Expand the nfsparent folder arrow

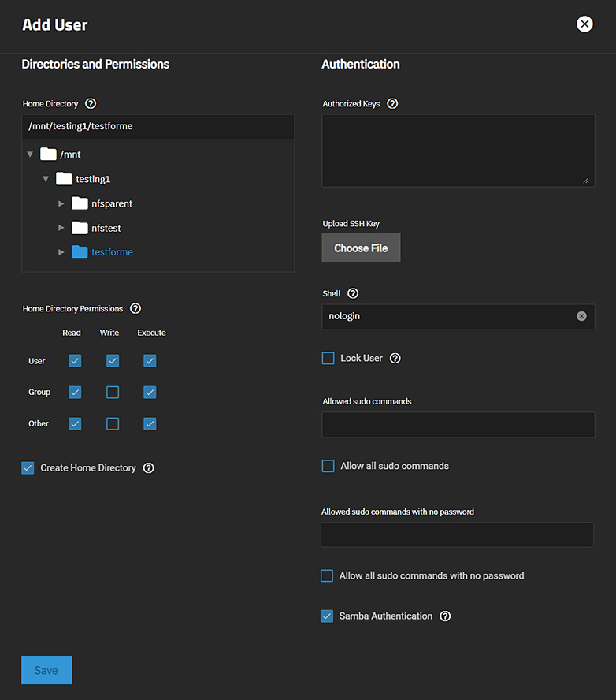coord(61,203)
